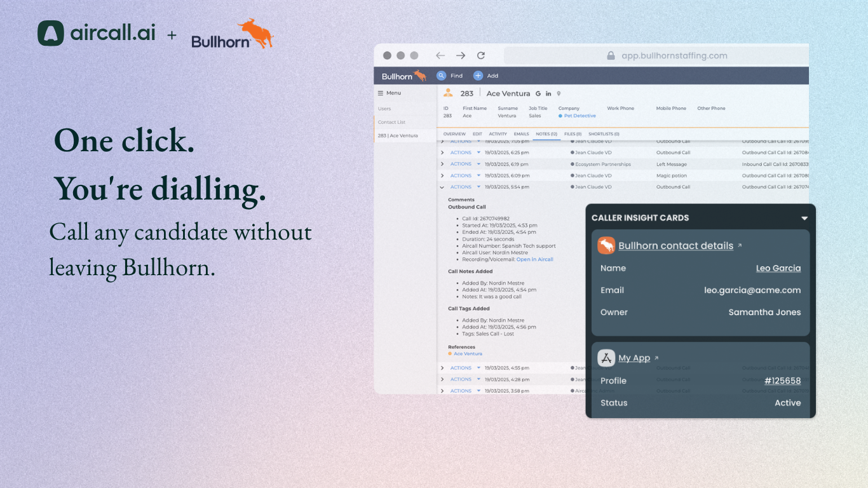The image size is (868, 488).
Task: Click the Call Id: 2670749982 line
Action: tap(485, 218)
